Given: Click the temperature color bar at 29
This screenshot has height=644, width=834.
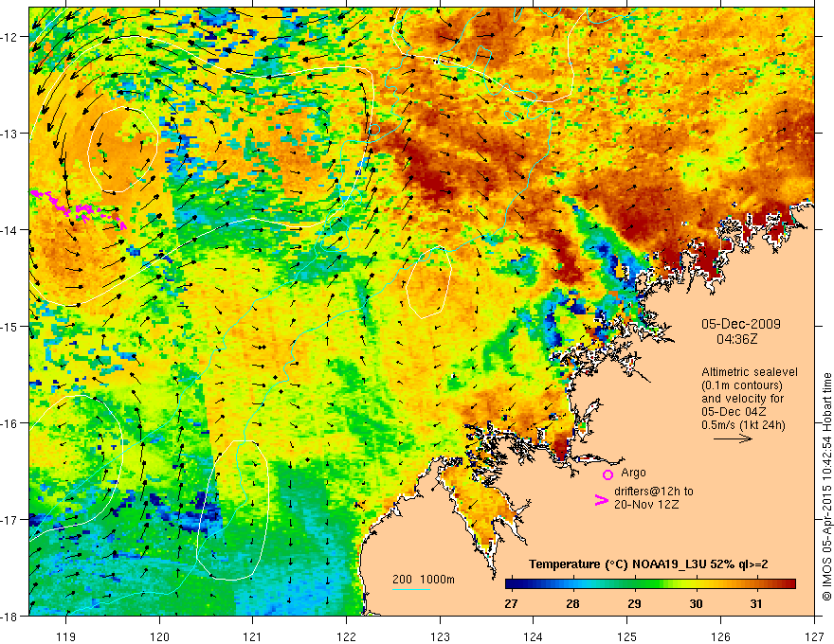Looking at the screenshot, I should (x=634, y=584).
